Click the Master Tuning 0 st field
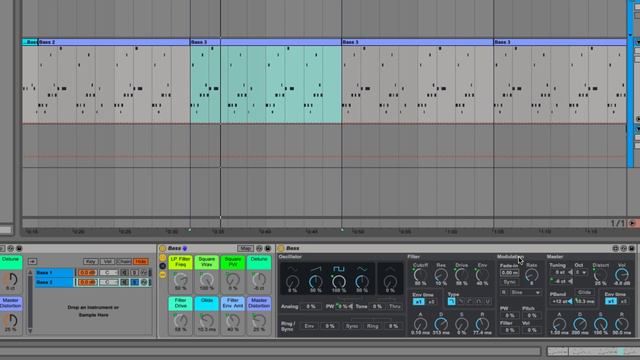Image resolution: width=640 pixels, height=360 pixels. click(x=560, y=272)
